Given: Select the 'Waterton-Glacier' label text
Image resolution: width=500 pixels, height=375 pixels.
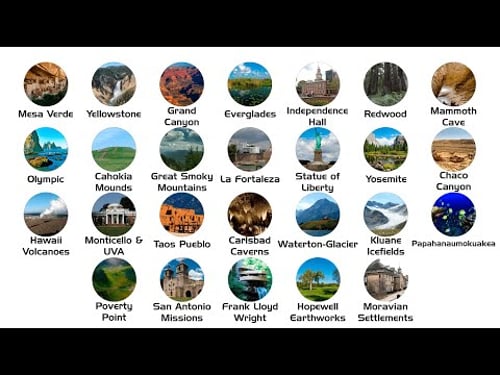Looking at the screenshot, I should point(318,244).
